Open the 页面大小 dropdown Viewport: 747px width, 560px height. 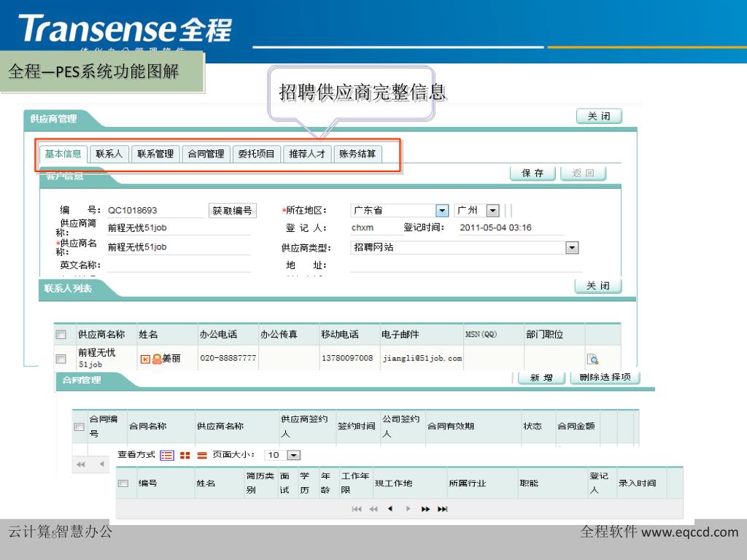(x=294, y=455)
